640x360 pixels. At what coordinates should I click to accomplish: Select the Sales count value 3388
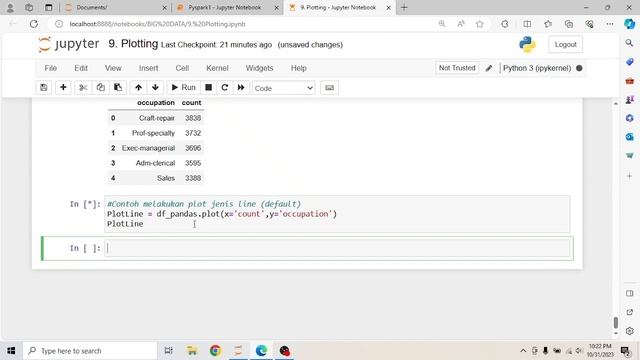[193, 178]
